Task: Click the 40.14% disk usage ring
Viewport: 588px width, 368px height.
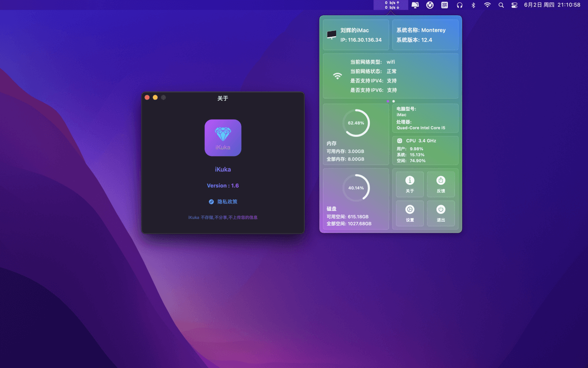Action: [x=356, y=188]
